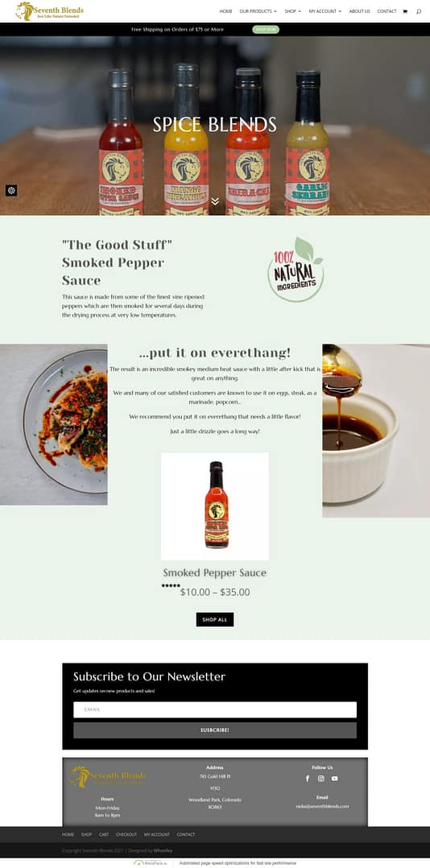Go to About Us in top navigation
This screenshot has width=430, height=868.
point(360,11)
